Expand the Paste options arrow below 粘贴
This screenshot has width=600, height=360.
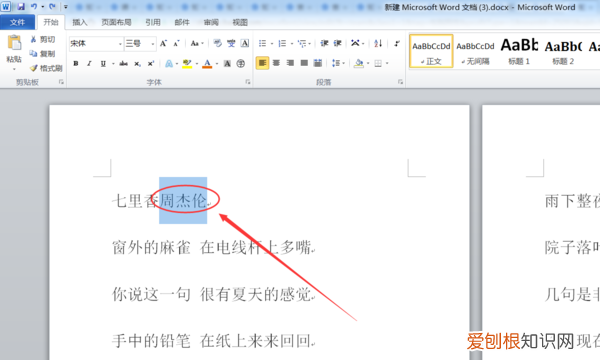click(14, 69)
